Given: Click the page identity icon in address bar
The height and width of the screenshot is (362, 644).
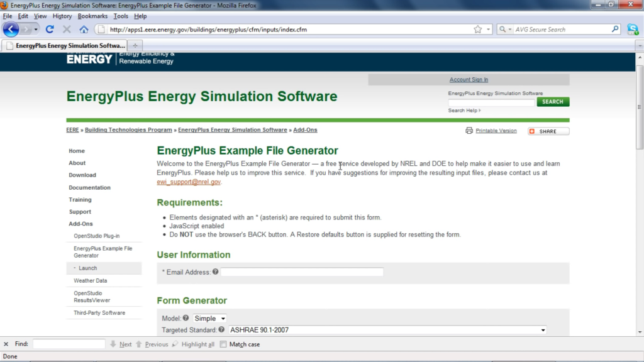Looking at the screenshot, I should [101, 30].
